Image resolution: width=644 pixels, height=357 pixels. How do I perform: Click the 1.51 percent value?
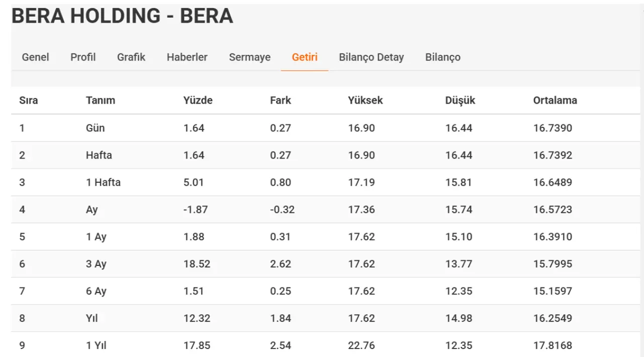point(194,291)
